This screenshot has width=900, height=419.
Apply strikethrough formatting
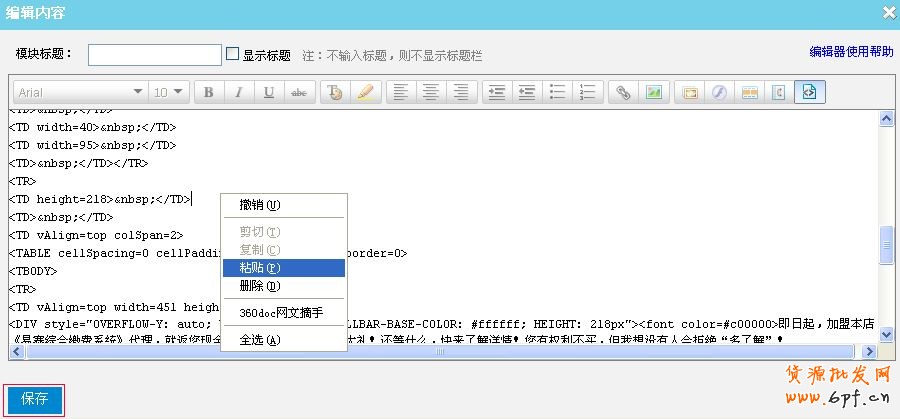pyautogui.click(x=298, y=92)
